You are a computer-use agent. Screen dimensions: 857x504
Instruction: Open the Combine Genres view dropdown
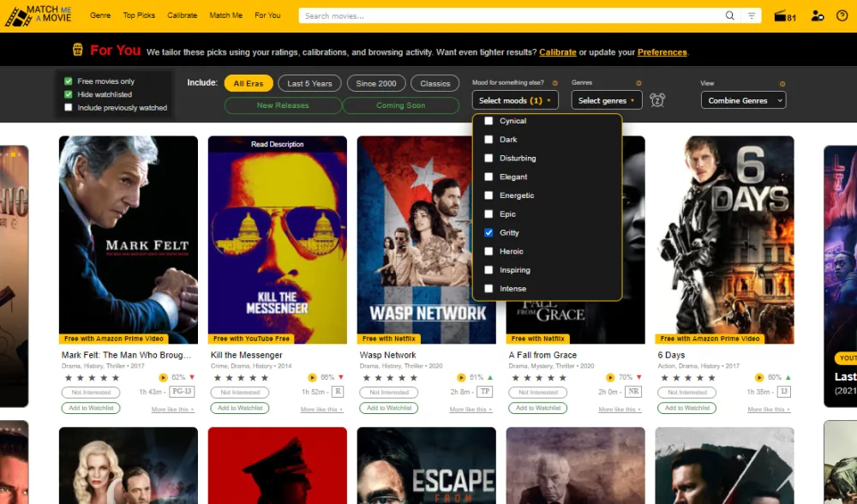(x=743, y=100)
